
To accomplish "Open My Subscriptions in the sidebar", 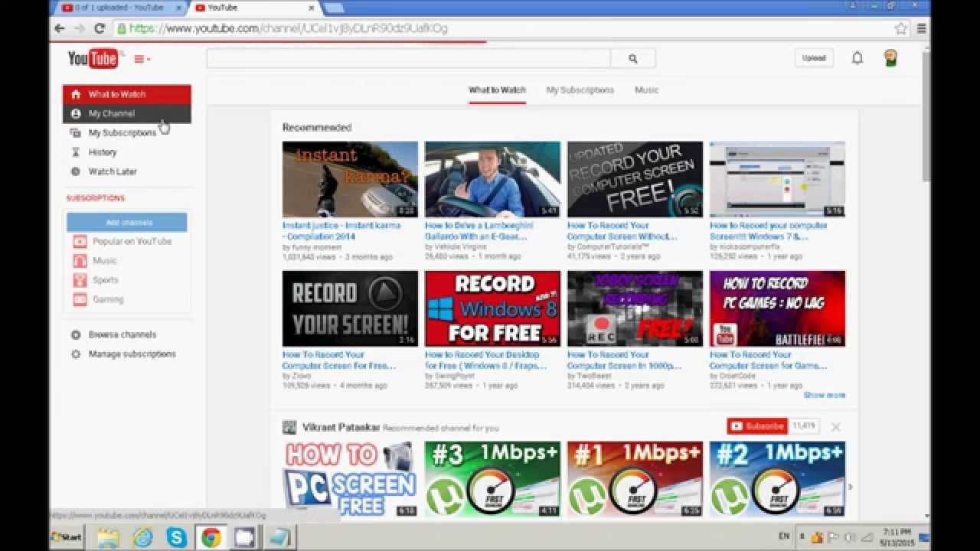I will [x=122, y=132].
